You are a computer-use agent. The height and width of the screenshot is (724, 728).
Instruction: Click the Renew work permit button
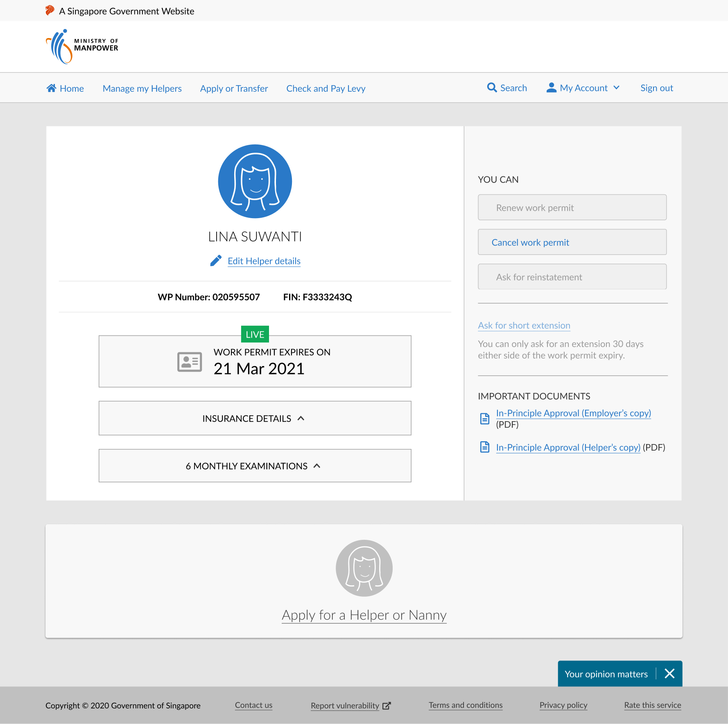tap(572, 208)
